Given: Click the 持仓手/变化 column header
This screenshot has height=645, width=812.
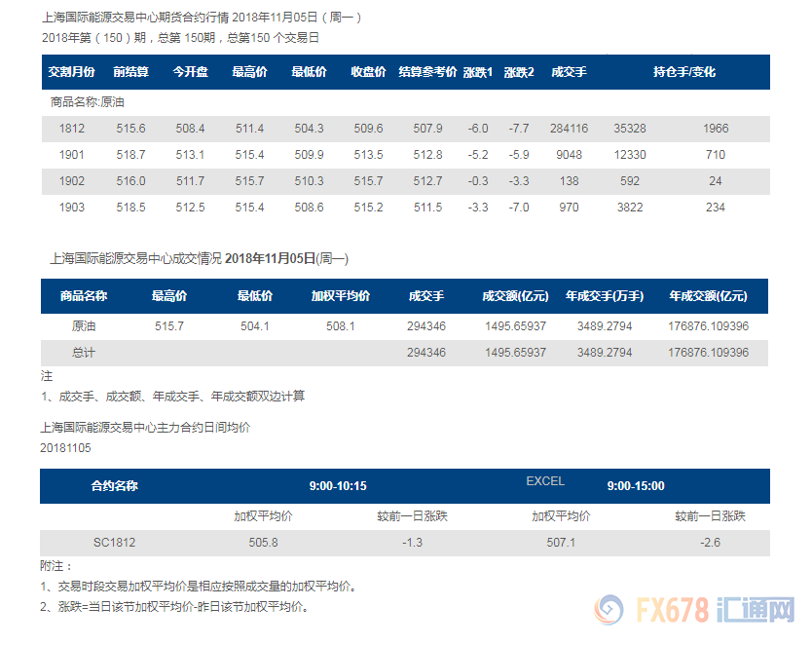Looking at the screenshot, I should (684, 72).
